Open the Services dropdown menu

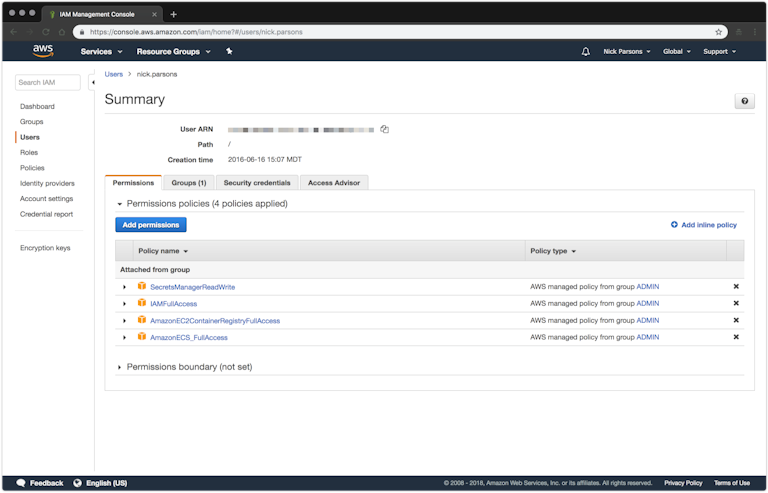(x=101, y=51)
